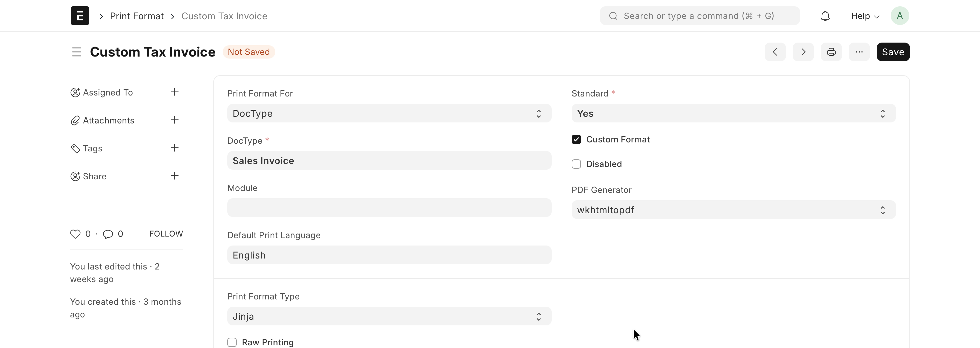Click the Save button
980x348 pixels.
(x=893, y=52)
